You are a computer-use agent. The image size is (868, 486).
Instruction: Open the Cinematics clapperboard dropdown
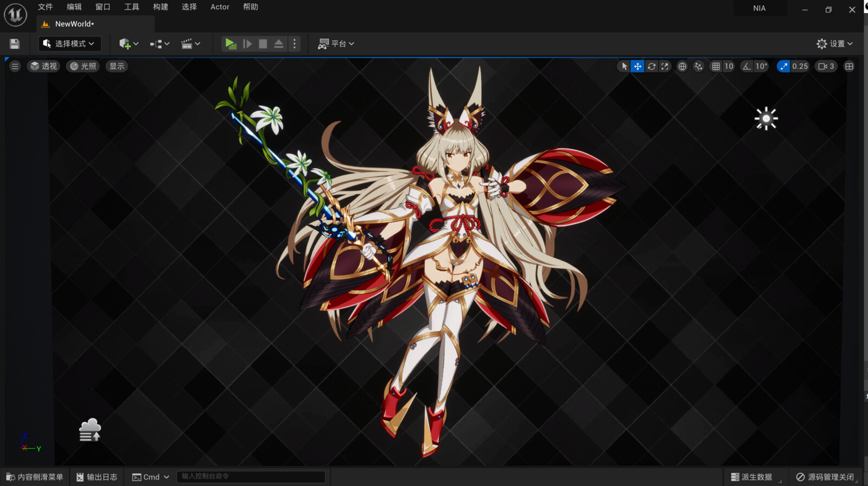(x=190, y=44)
